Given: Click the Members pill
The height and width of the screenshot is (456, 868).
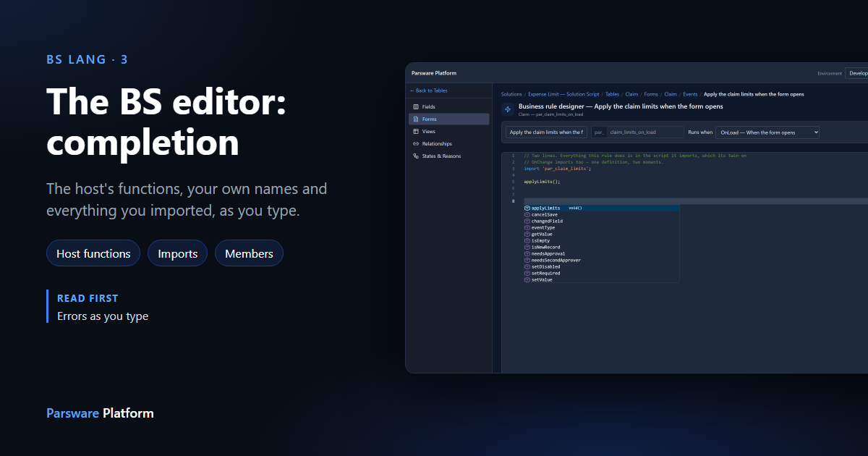Looking at the screenshot, I should 249,253.
